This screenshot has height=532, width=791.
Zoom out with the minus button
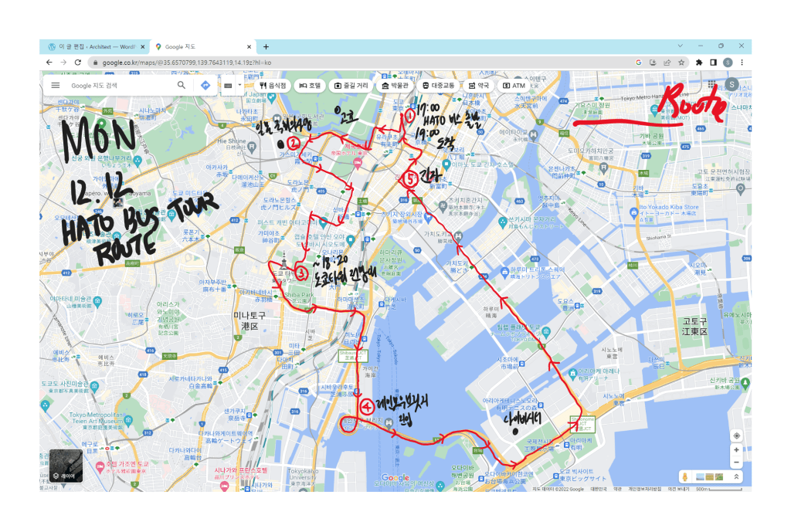point(736,462)
